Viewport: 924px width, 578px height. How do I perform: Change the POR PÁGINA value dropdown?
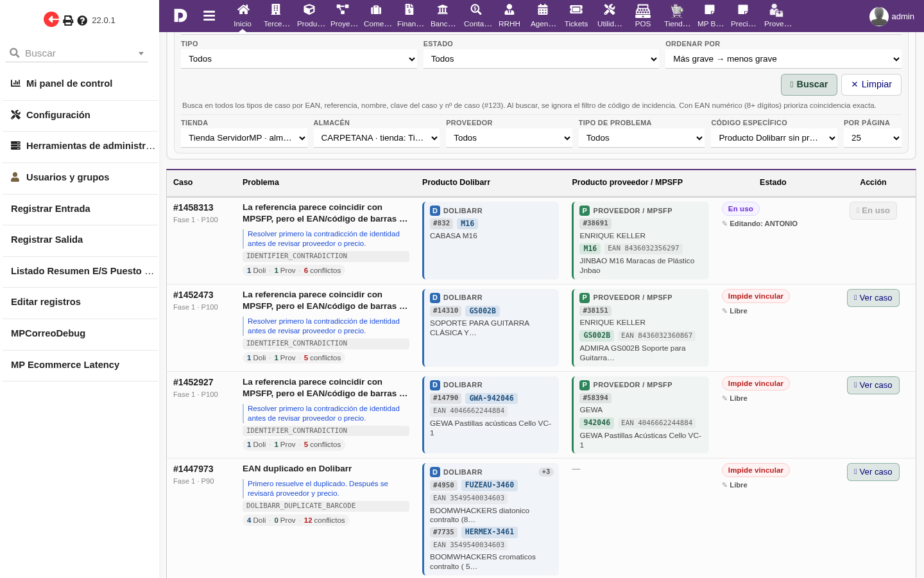tap(873, 138)
